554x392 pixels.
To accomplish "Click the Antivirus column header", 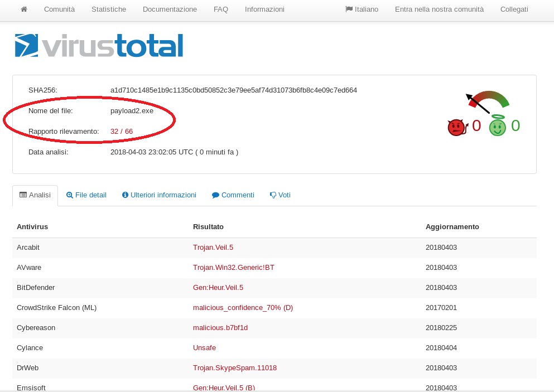I will [x=32, y=227].
